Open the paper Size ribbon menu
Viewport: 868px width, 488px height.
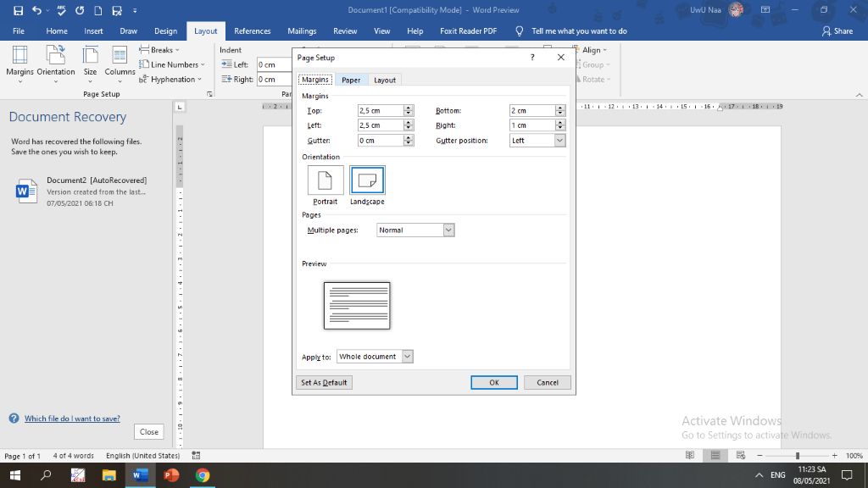click(x=90, y=64)
